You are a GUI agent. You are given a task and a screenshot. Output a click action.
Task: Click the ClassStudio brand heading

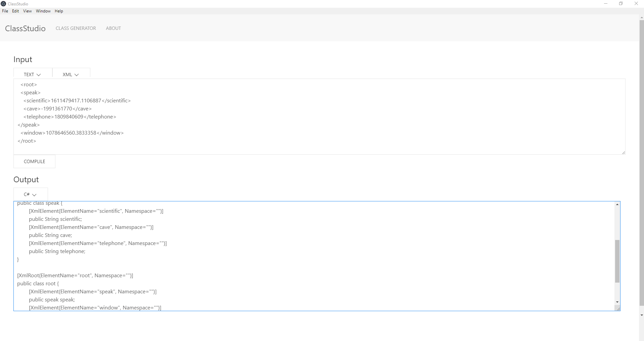pos(25,29)
